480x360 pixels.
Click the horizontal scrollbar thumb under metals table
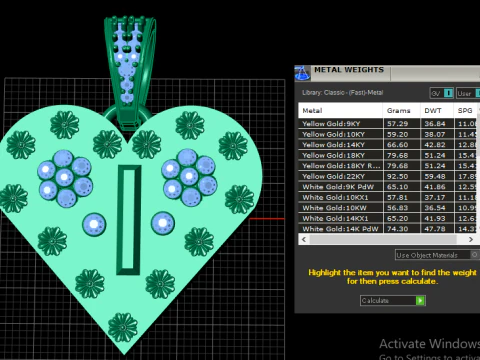tap(383, 239)
